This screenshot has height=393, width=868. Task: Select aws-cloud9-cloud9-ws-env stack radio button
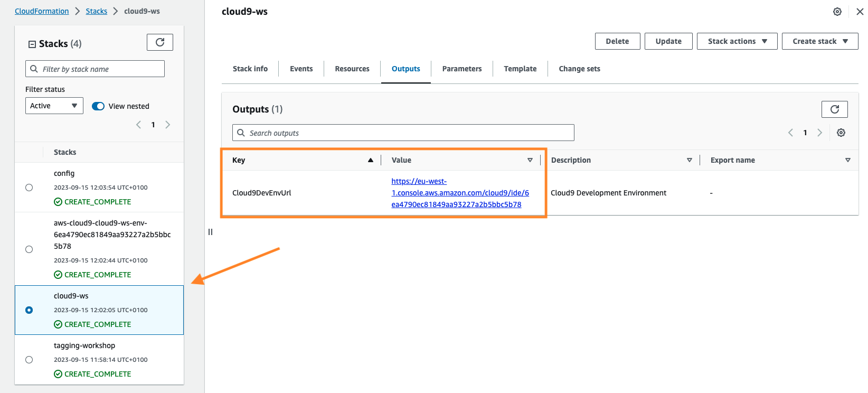[x=29, y=249]
